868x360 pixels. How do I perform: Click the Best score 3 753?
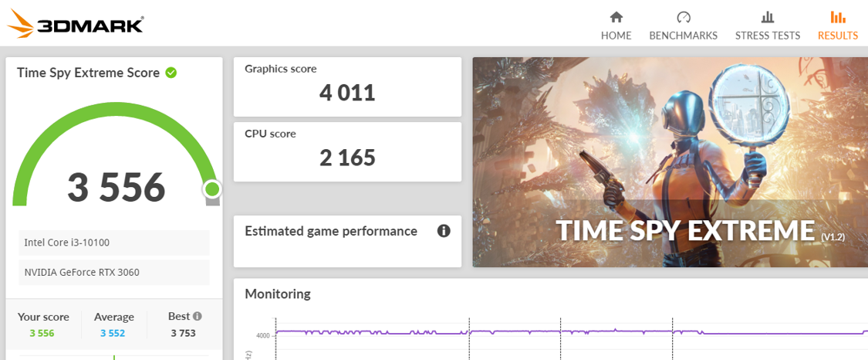tap(183, 334)
